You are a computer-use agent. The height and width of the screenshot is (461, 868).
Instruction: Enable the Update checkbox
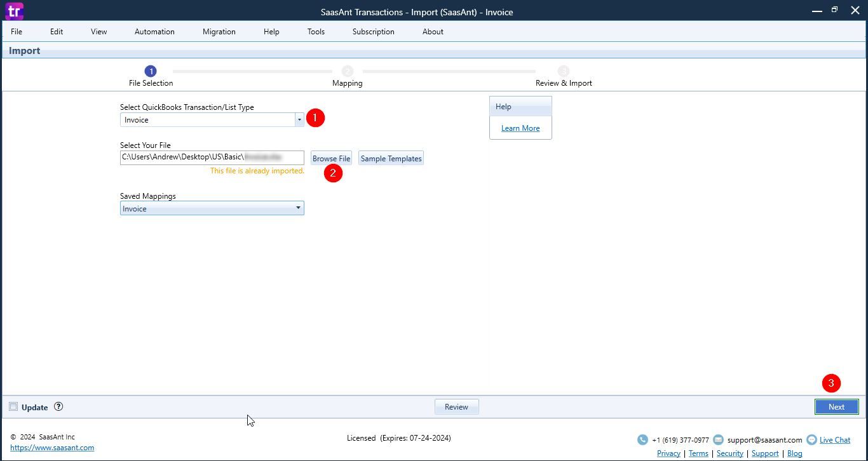coord(13,406)
